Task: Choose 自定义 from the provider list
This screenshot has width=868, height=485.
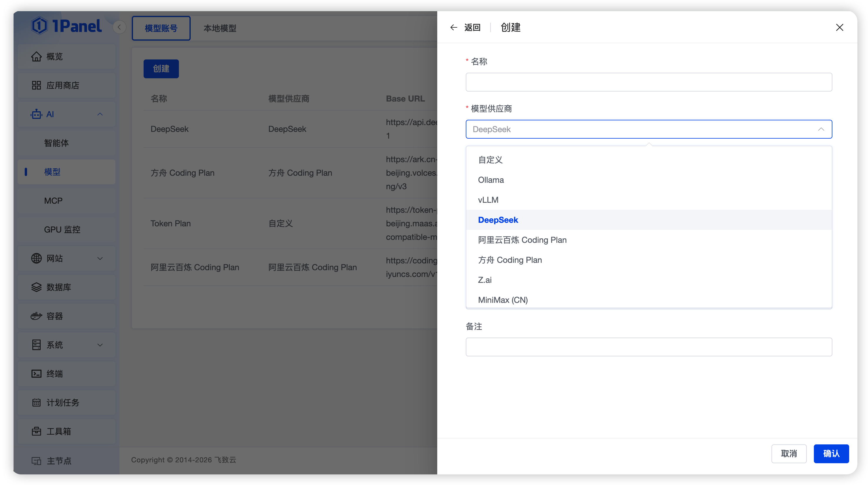Action: point(648,160)
